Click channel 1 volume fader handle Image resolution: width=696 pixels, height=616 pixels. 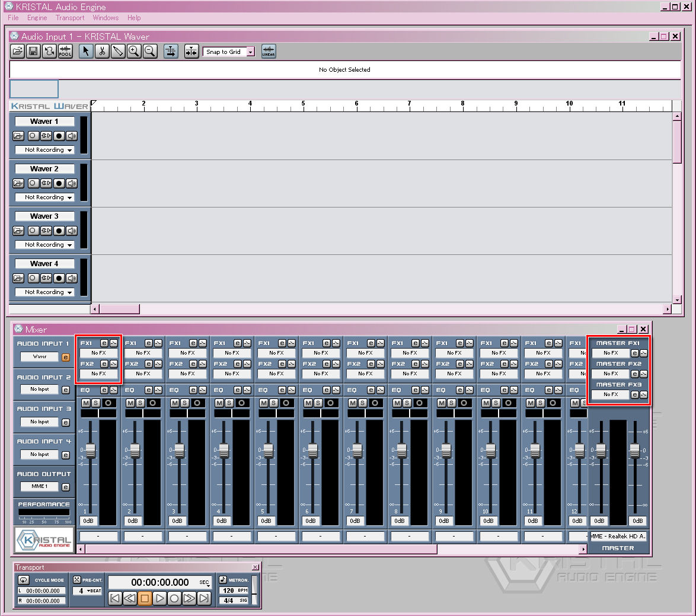(x=91, y=451)
